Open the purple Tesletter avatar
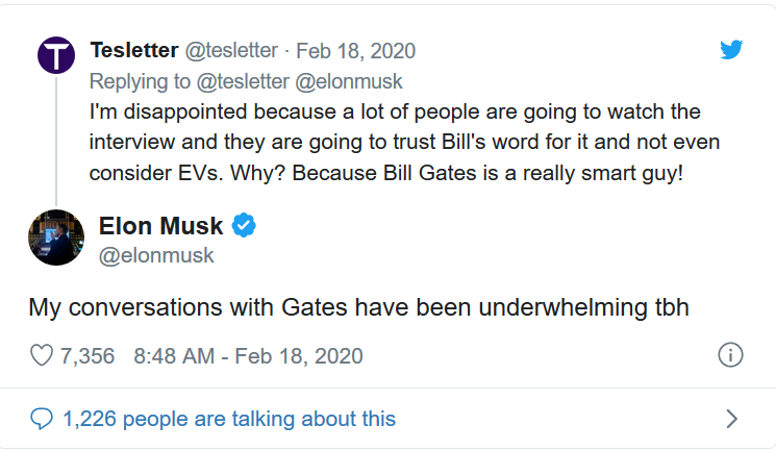This screenshot has height=450, width=776. 56,55
